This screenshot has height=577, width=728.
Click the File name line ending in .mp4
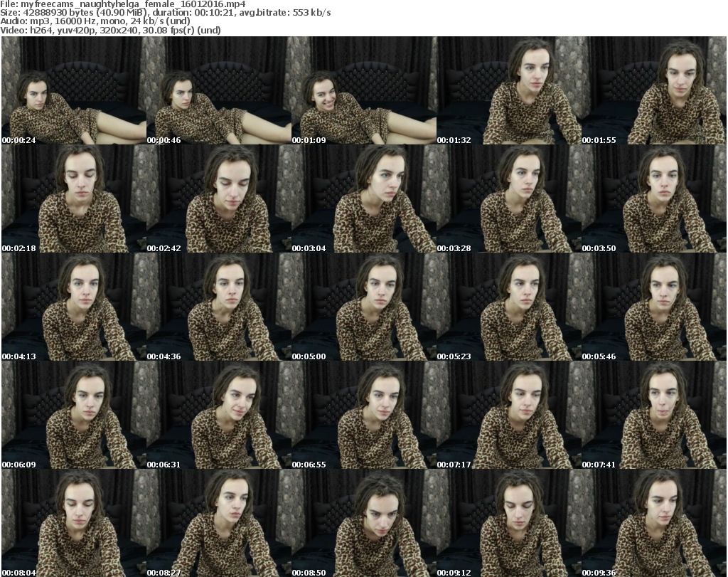tap(123, 4)
